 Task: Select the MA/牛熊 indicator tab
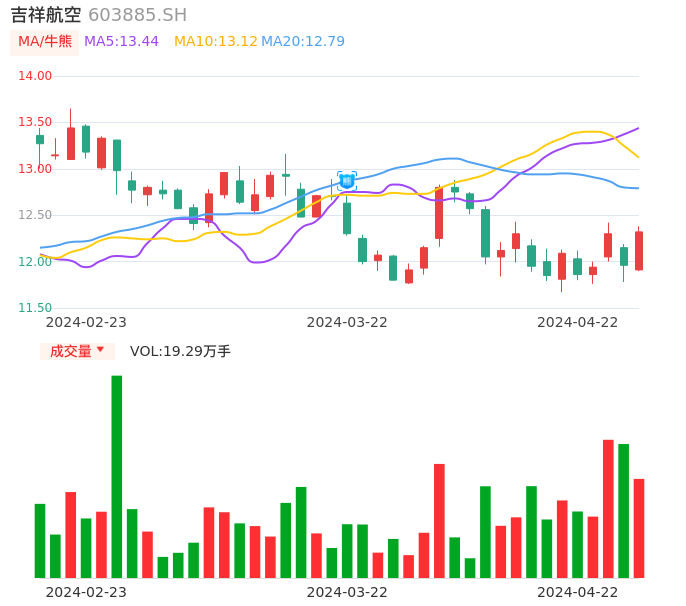coord(45,42)
